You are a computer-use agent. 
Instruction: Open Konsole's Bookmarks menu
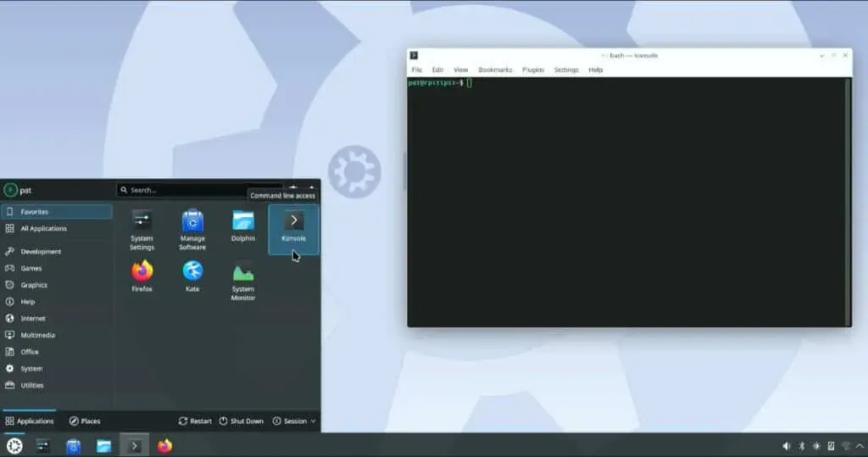point(495,70)
